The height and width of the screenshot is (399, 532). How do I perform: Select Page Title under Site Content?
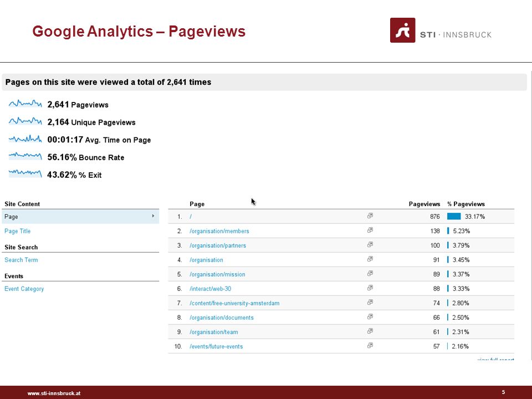[18, 231]
